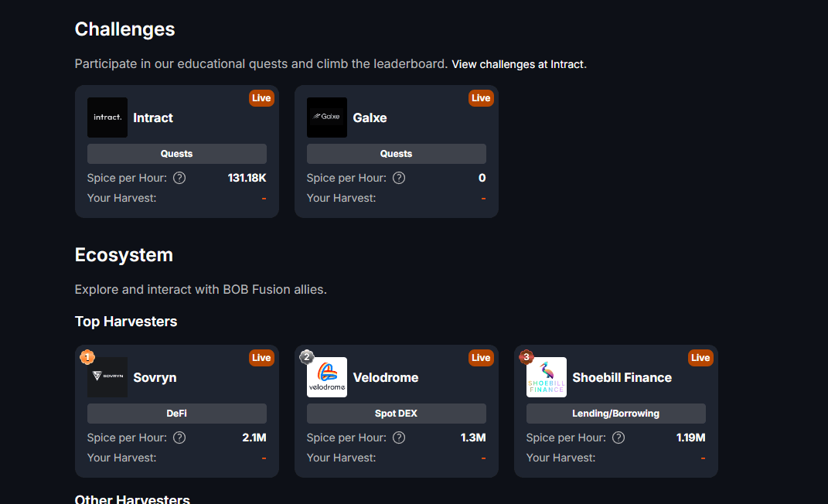Open the Velodrome card title
This screenshot has width=828, height=504.
[386, 377]
